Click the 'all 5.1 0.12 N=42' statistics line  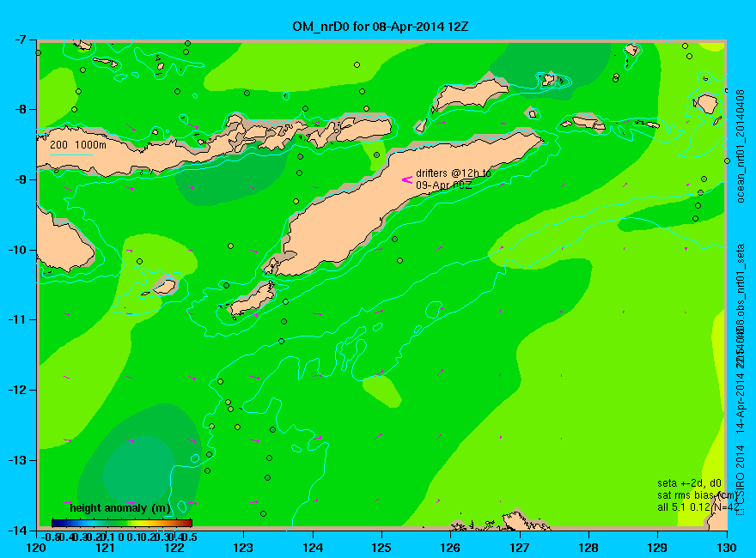[698, 507]
